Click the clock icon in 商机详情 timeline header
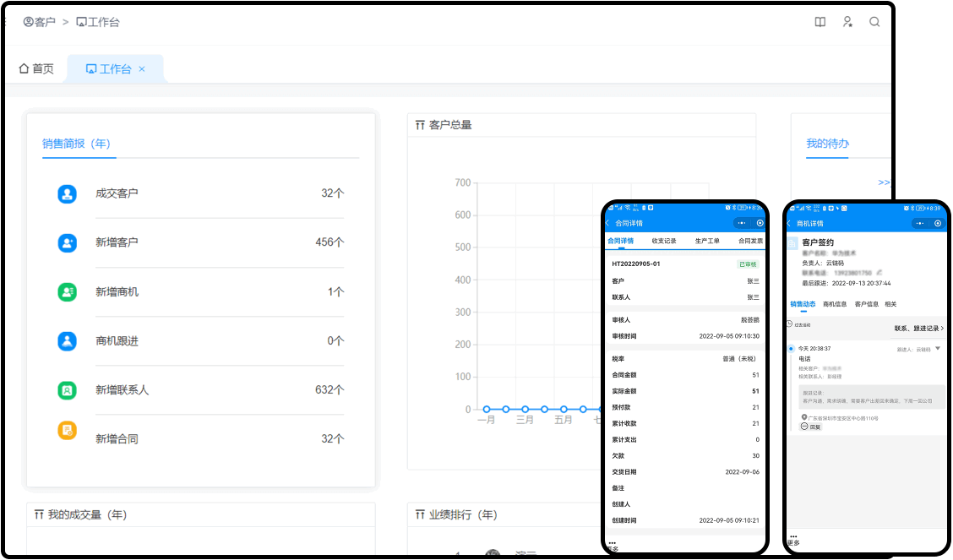This screenshot has width=953, height=560. click(x=789, y=324)
